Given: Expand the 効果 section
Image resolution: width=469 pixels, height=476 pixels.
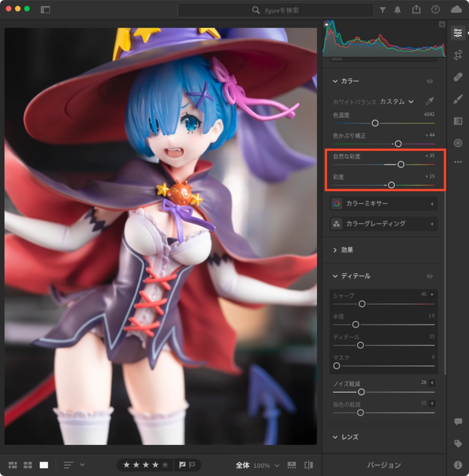Looking at the screenshot, I should [335, 250].
